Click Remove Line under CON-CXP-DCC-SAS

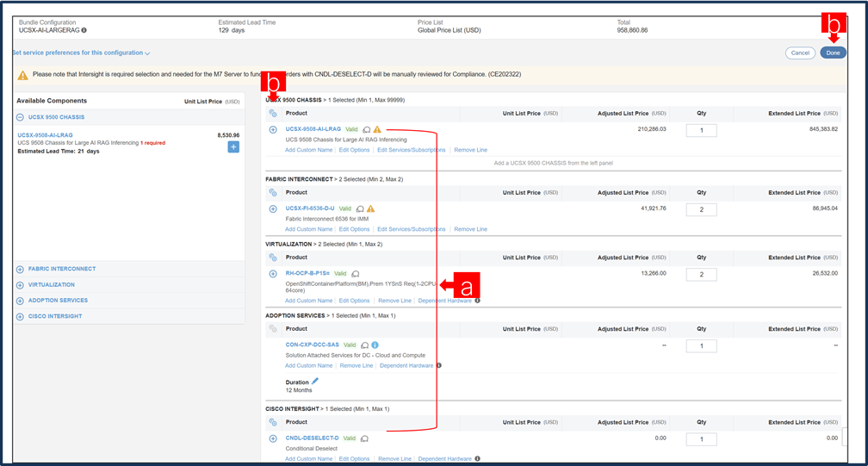tap(356, 366)
